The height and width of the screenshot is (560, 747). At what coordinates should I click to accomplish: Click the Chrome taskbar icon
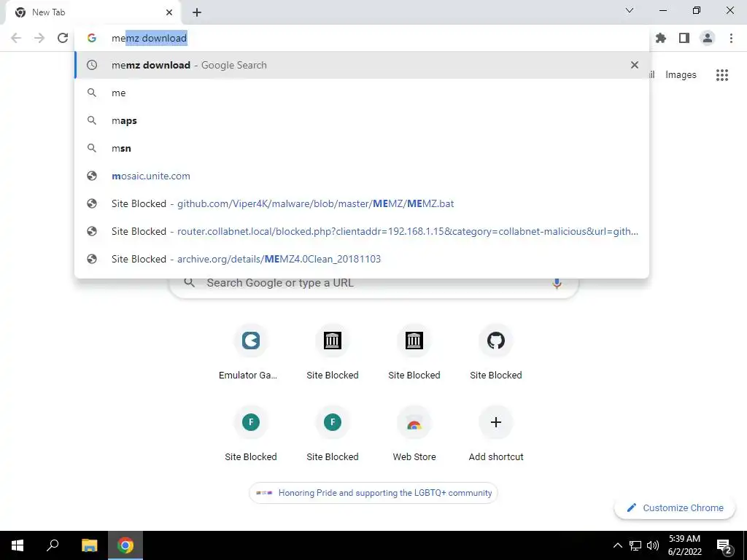tap(125, 545)
